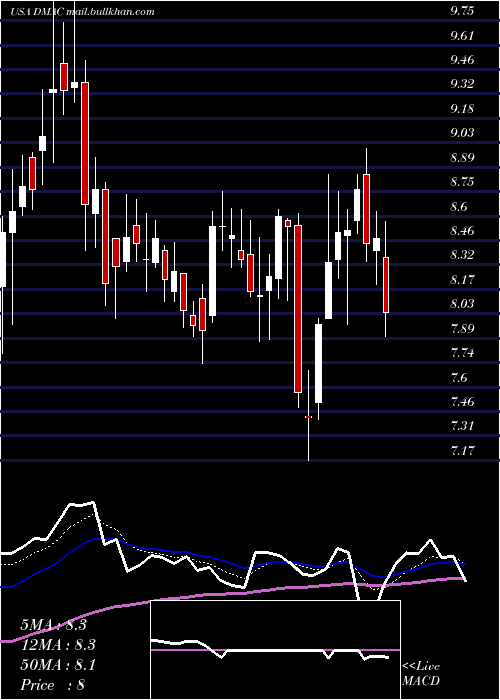500x700 pixels.
Task: Click the last red candle on the right
Action: click(386, 285)
